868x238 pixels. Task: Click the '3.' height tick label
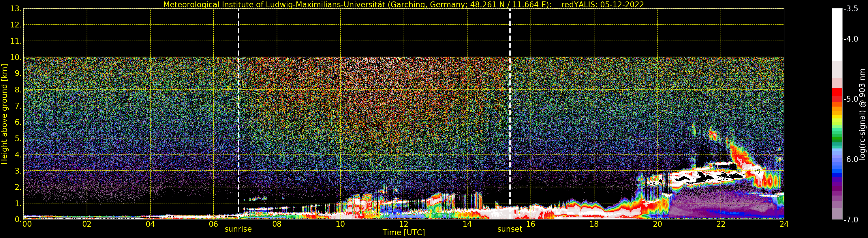(18, 171)
